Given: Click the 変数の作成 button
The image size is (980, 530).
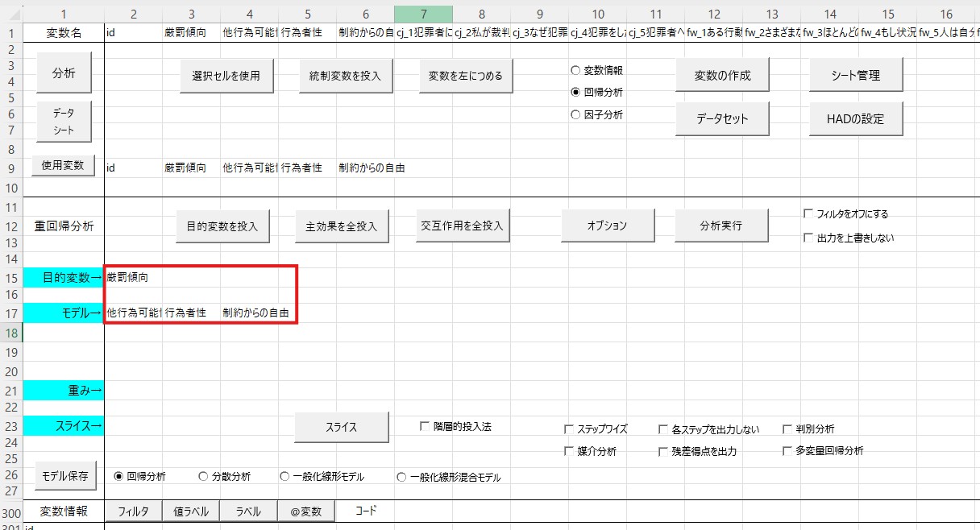Looking at the screenshot, I should tap(722, 75).
